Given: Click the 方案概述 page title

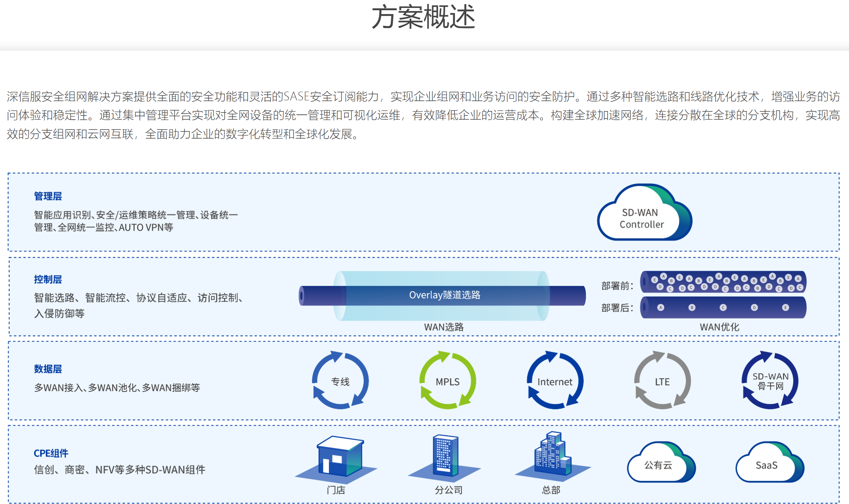Looking at the screenshot, I should (423, 17).
